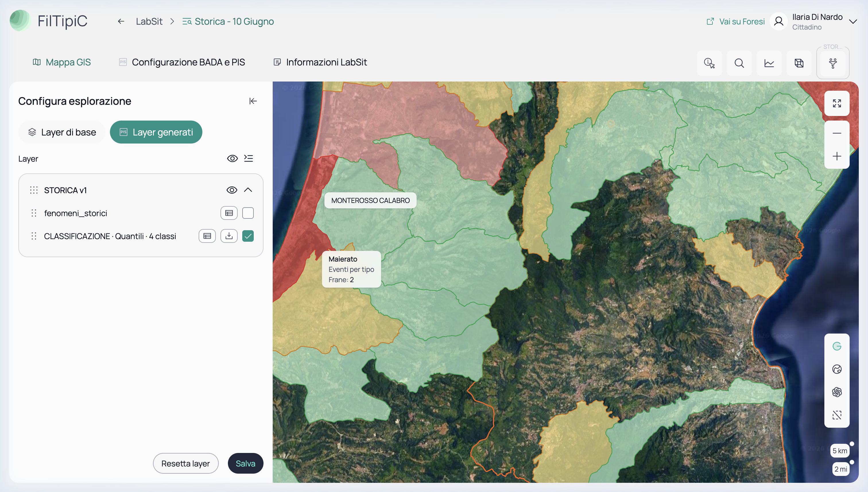
Task: Open the LabSit breadcrumb
Action: [149, 21]
